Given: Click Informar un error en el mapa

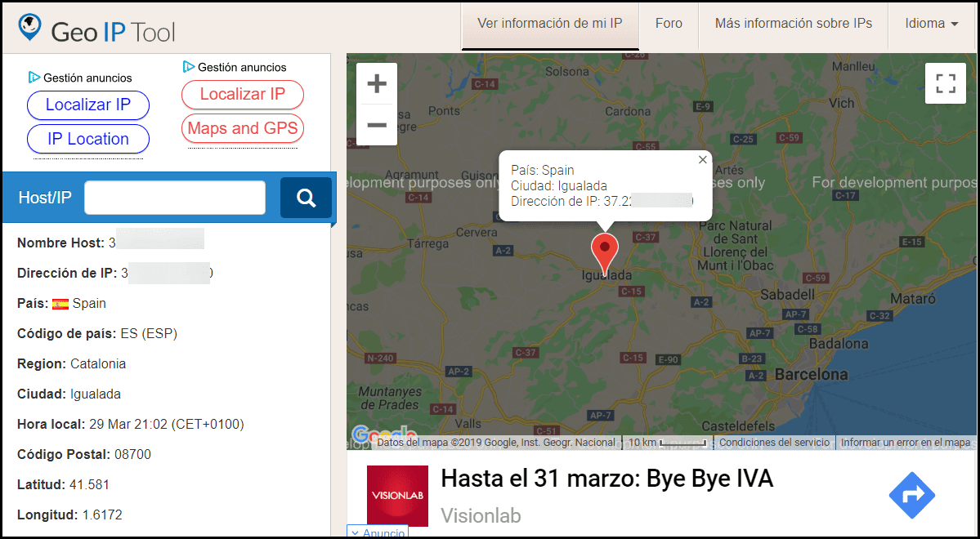Looking at the screenshot, I should tap(906, 442).
